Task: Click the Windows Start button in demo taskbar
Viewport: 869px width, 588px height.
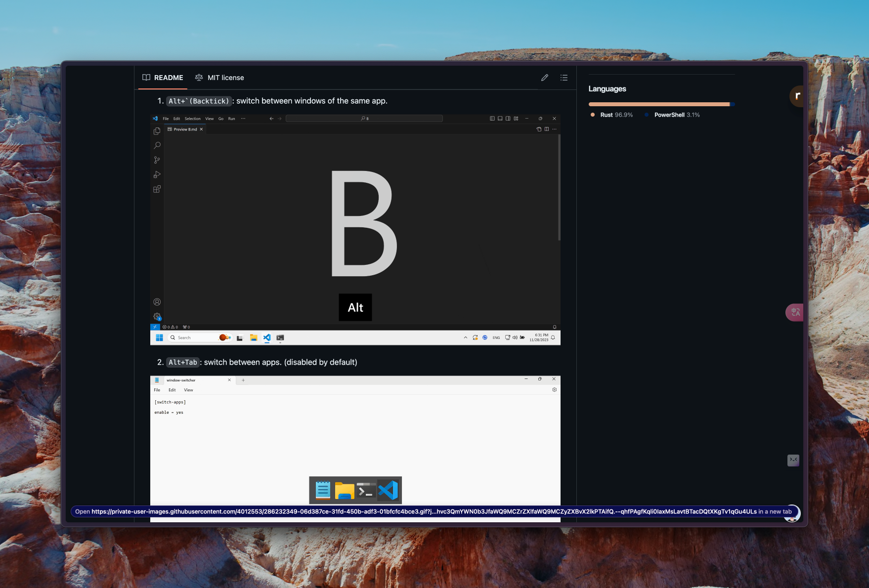Action: coord(159,337)
